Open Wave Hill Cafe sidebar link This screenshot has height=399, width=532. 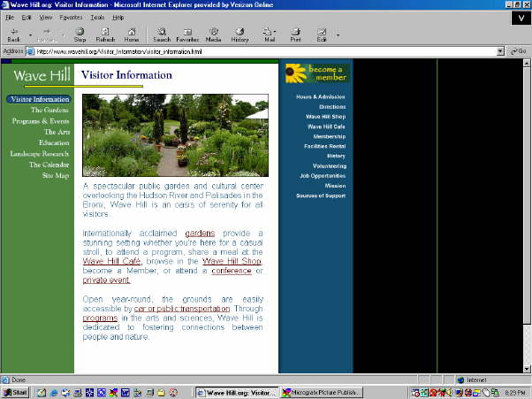(326, 127)
